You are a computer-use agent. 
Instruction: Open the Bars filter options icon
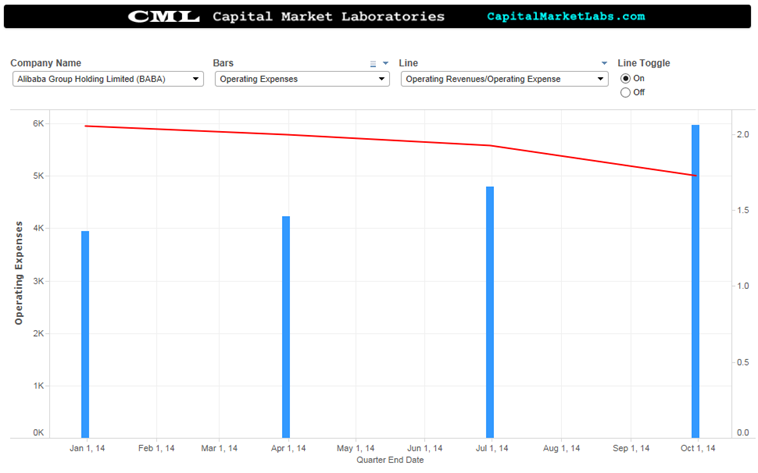tap(373, 64)
